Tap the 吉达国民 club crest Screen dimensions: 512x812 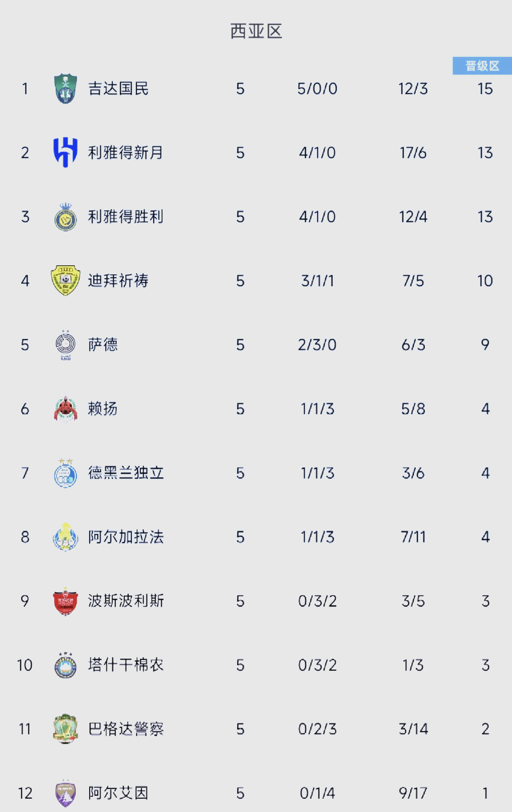coord(65,89)
